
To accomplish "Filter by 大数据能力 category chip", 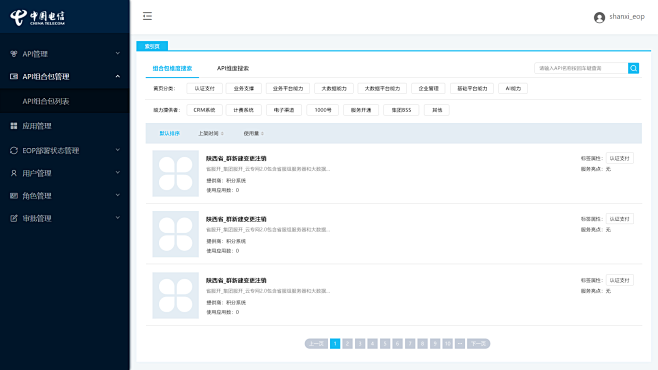I will 334,89.
